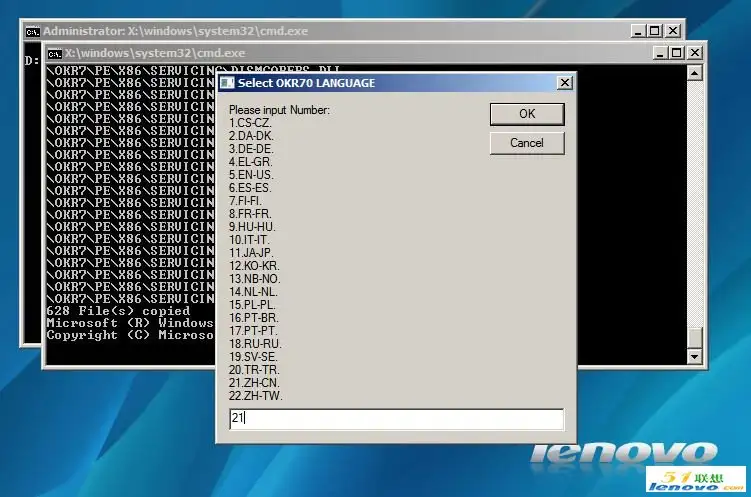
Task: Maximize the rear Administrator cmd window
Action: pyautogui.click(x=654, y=31)
